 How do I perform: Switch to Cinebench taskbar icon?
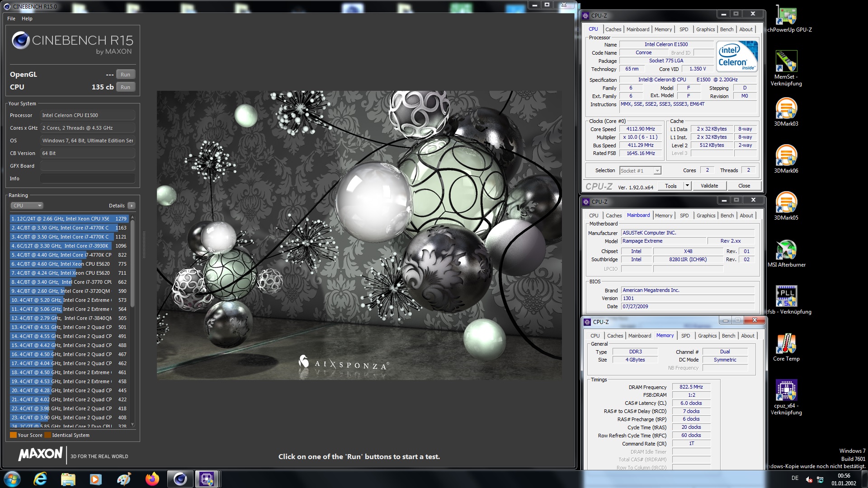point(180,479)
